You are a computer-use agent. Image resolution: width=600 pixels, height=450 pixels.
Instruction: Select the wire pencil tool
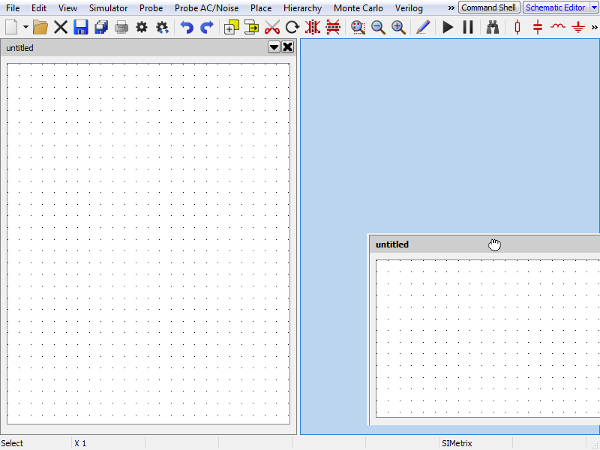pos(422,28)
